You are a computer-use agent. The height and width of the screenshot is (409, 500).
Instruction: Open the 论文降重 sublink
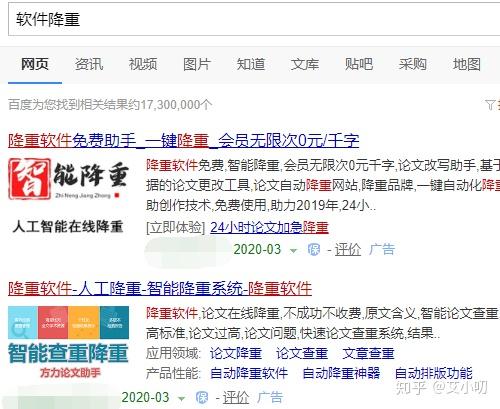236,353
